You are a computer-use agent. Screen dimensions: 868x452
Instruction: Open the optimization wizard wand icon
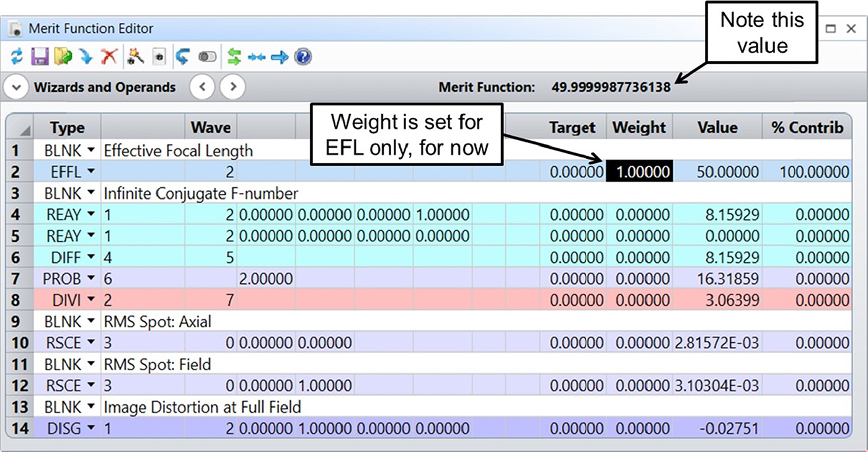135,58
